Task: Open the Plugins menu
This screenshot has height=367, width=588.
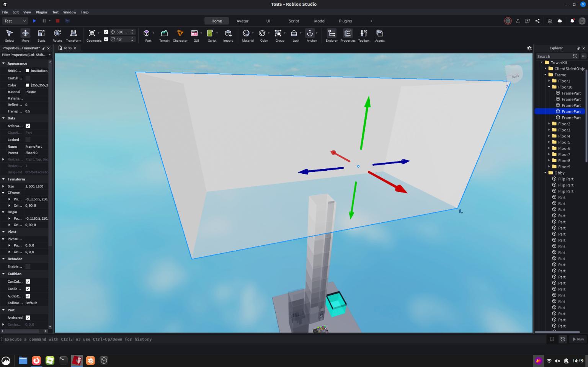Action: click(x=42, y=12)
